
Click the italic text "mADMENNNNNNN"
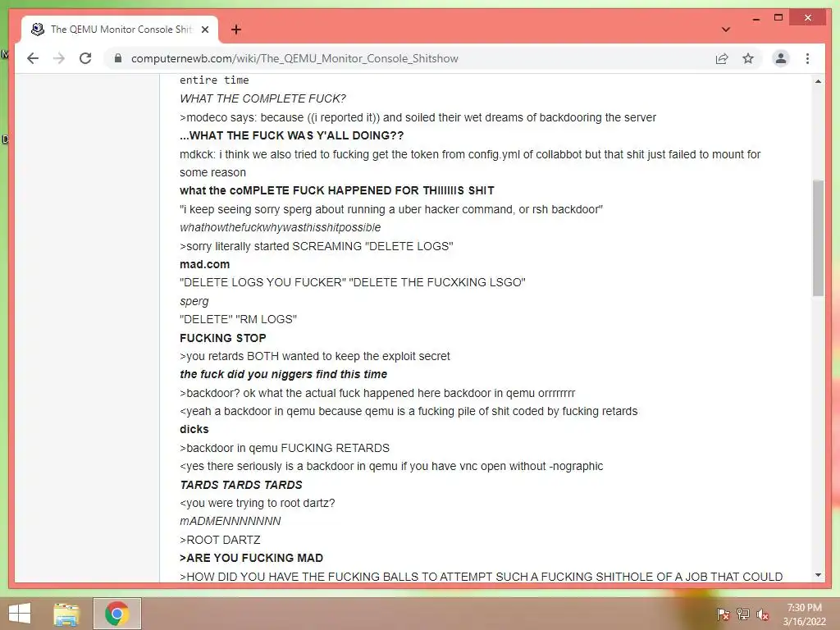pos(231,521)
